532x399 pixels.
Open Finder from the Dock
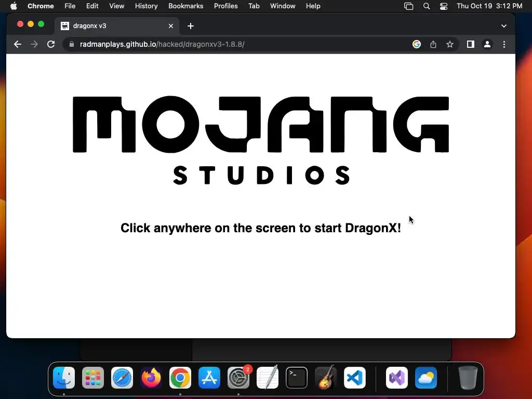click(64, 378)
